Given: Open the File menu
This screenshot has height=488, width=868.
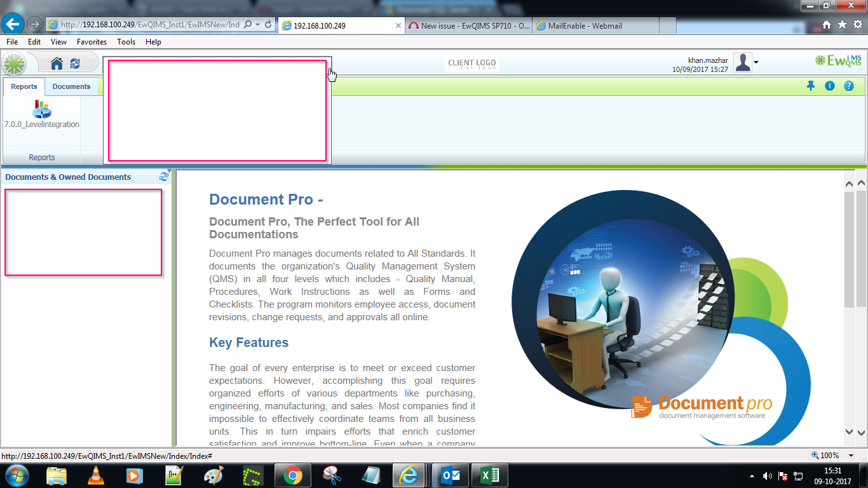Looking at the screenshot, I should coord(12,42).
